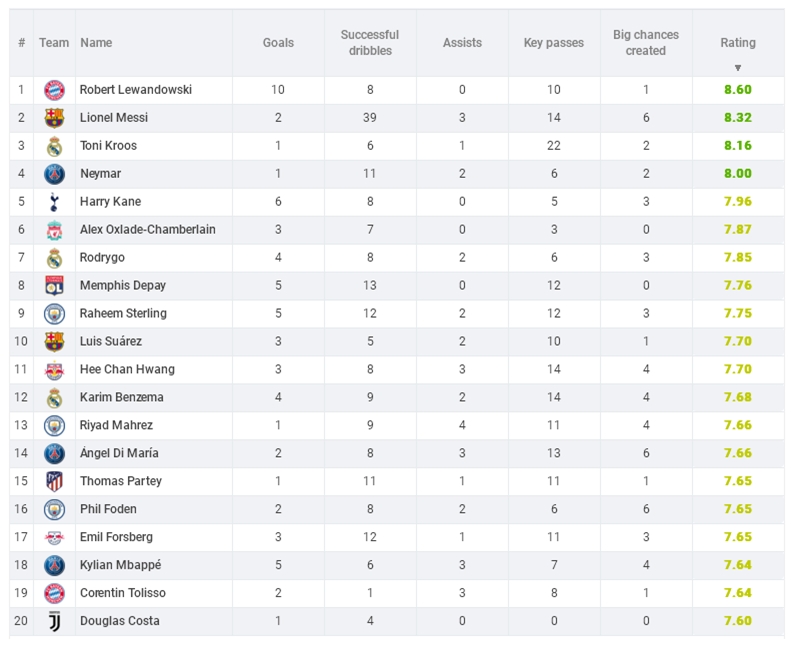Click the Liverpool crest beside Alex Oxlade-Chamberlain

click(x=54, y=230)
